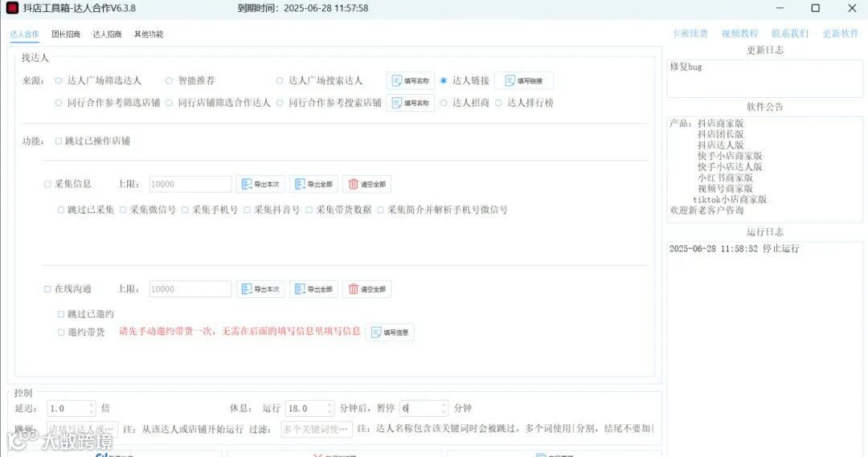Open the 卡密续费 link
The height and width of the screenshot is (457, 868).
pos(690,34)
